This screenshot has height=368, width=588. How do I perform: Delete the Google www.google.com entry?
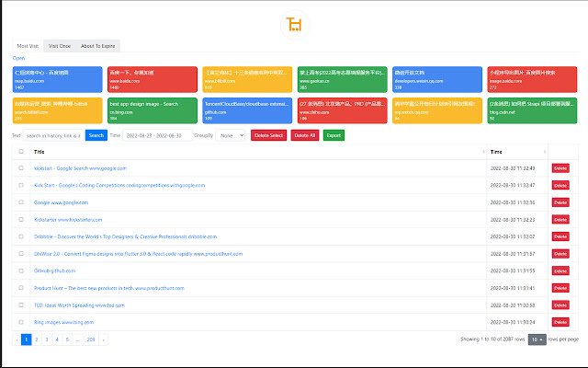(x=560, y=202)
